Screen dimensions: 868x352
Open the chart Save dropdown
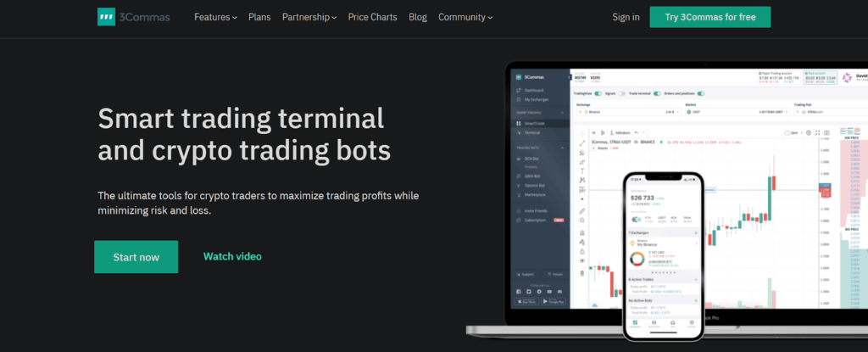[x=793, y=133]
